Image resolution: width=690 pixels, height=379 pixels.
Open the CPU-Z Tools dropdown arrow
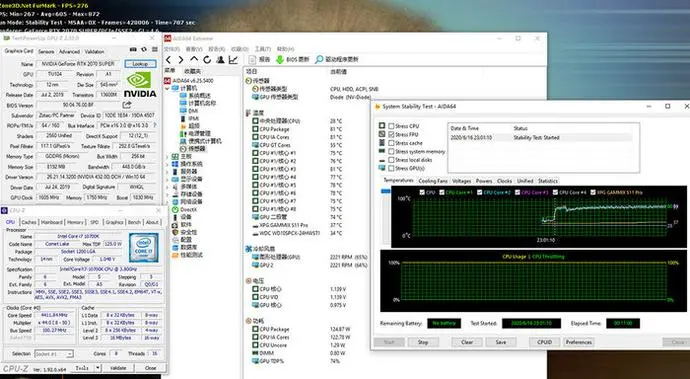98,368
